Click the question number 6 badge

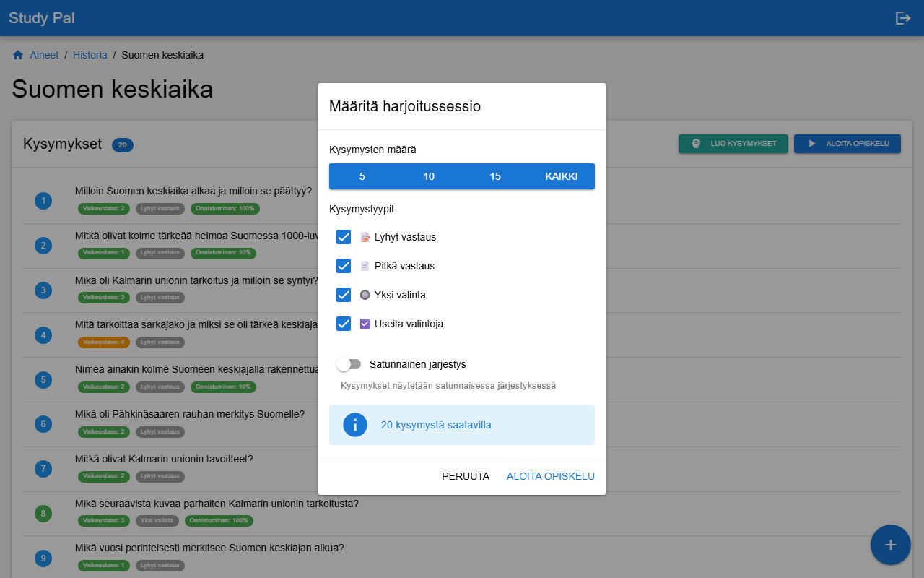click(43, 424)
